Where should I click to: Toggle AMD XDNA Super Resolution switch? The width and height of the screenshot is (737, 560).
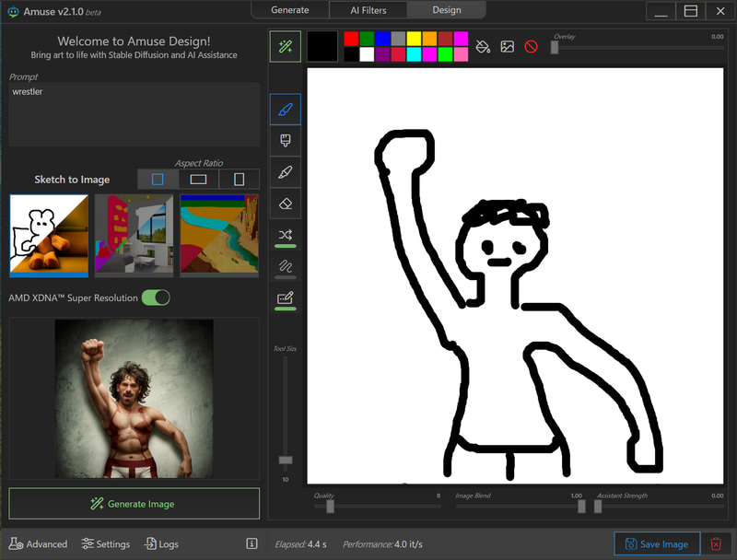(156, 297)
